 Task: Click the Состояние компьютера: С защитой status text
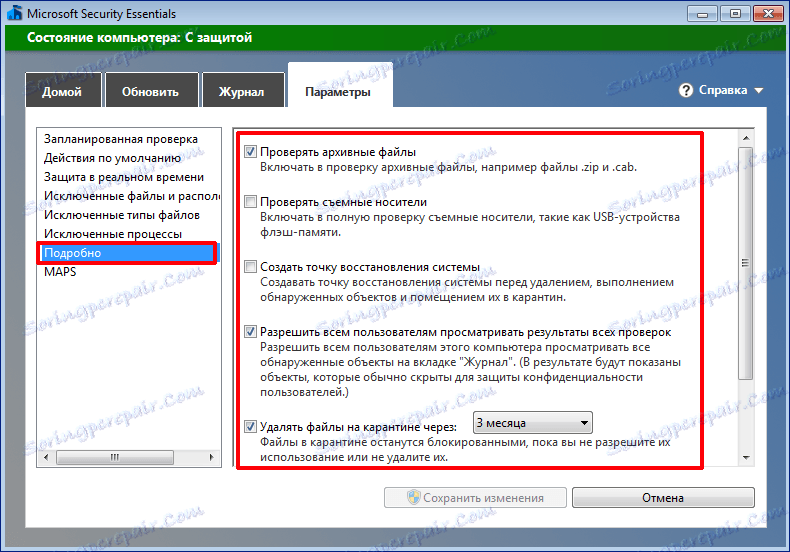point(140,38)
